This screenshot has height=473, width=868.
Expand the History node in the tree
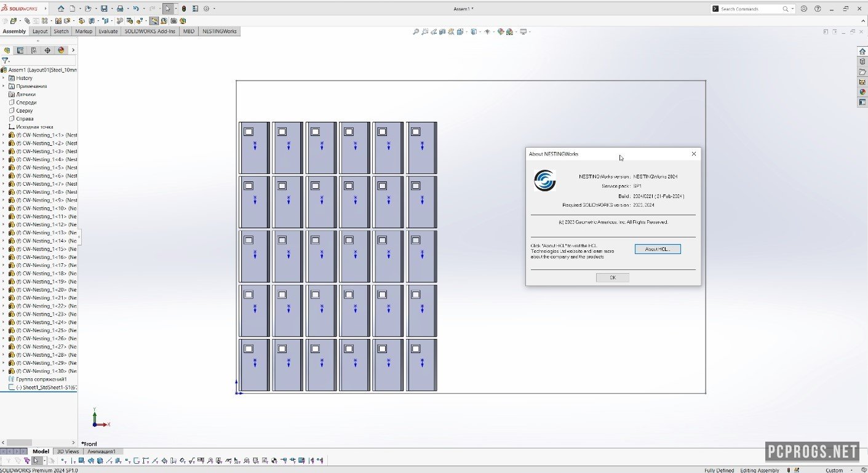(x=3, y=78)
